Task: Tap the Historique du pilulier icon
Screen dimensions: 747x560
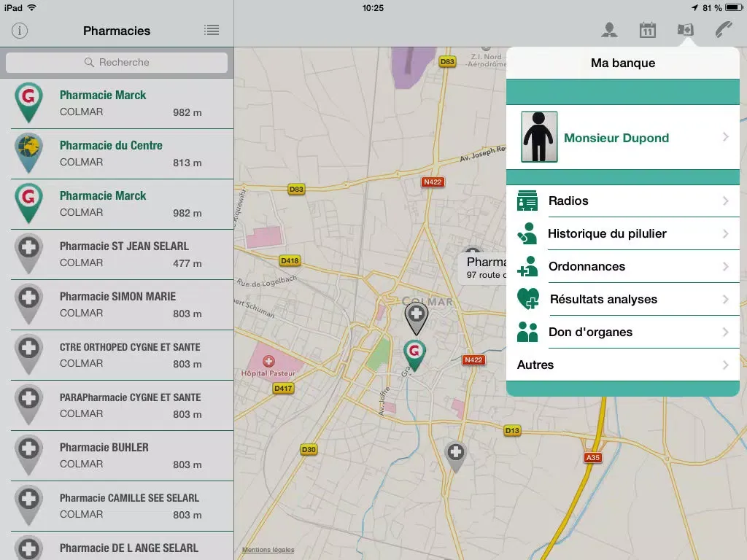Action: point(527,233)
